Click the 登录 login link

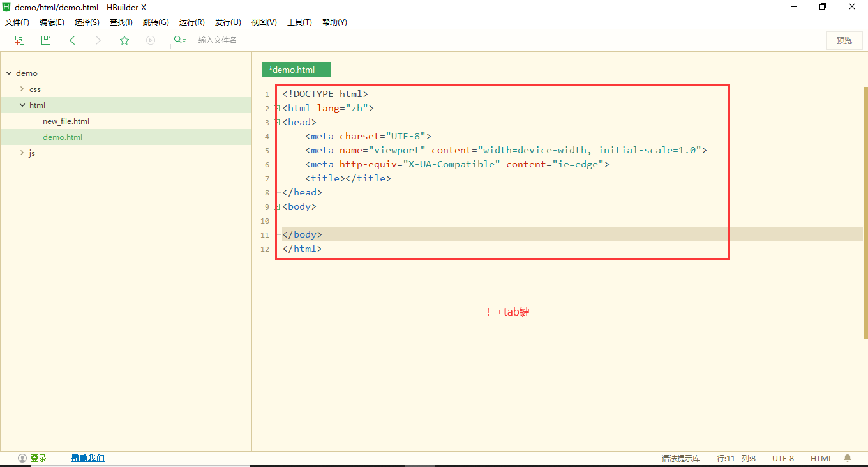(x=38, y=458)
